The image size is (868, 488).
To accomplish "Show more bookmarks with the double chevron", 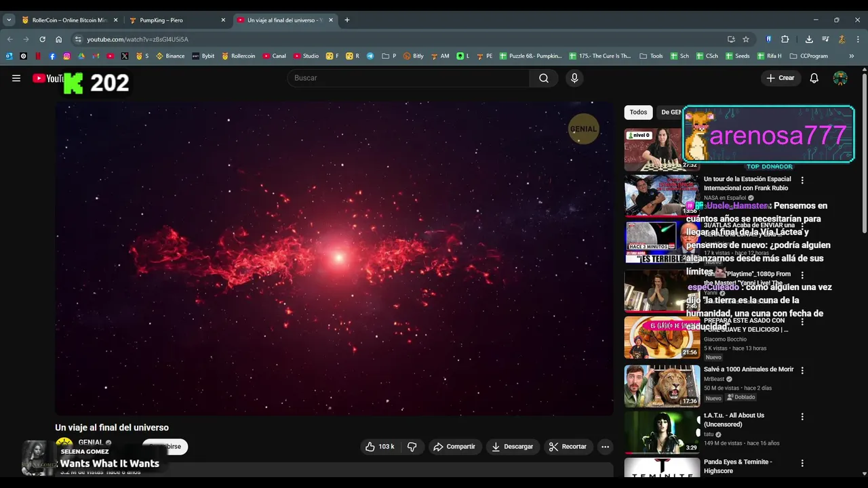I will pyautogui.click(x=851, y=56).
